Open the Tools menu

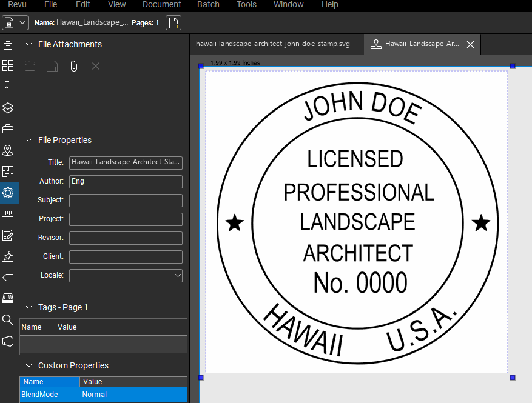(x=246, y=4)
